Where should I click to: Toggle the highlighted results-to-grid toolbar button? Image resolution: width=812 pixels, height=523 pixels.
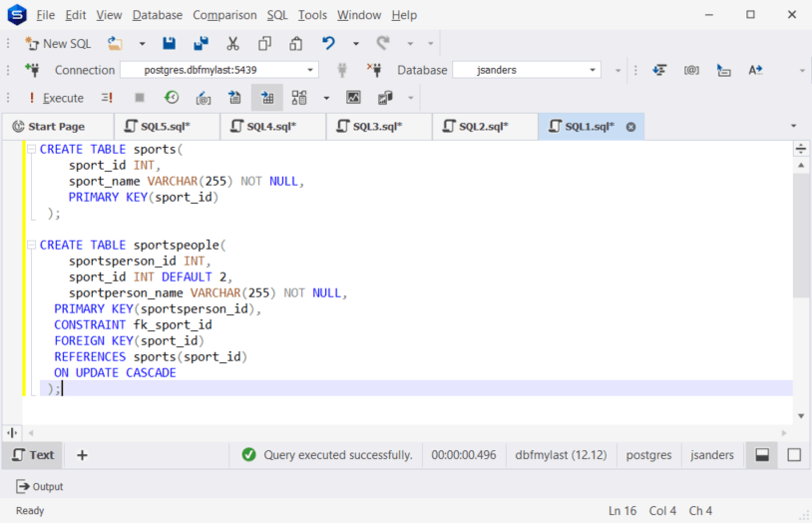(267, 98)
